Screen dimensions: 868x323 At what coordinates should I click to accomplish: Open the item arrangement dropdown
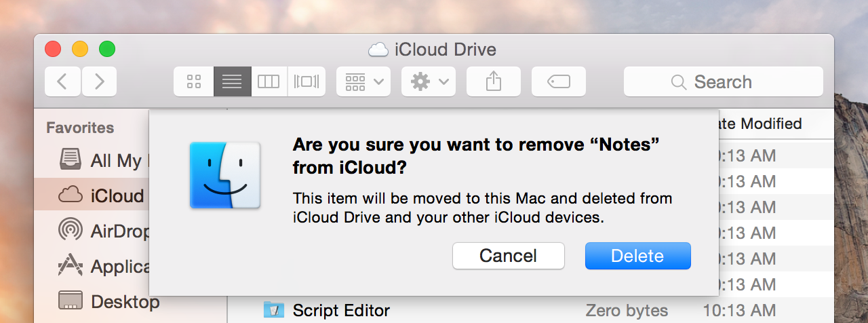pos(363,81)
